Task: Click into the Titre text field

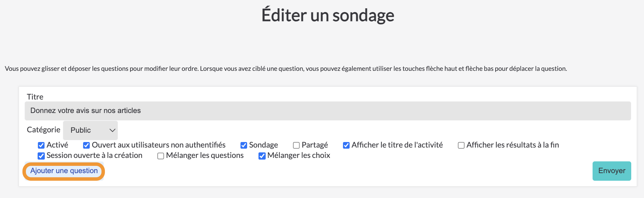Action: [x=328, y=111]
